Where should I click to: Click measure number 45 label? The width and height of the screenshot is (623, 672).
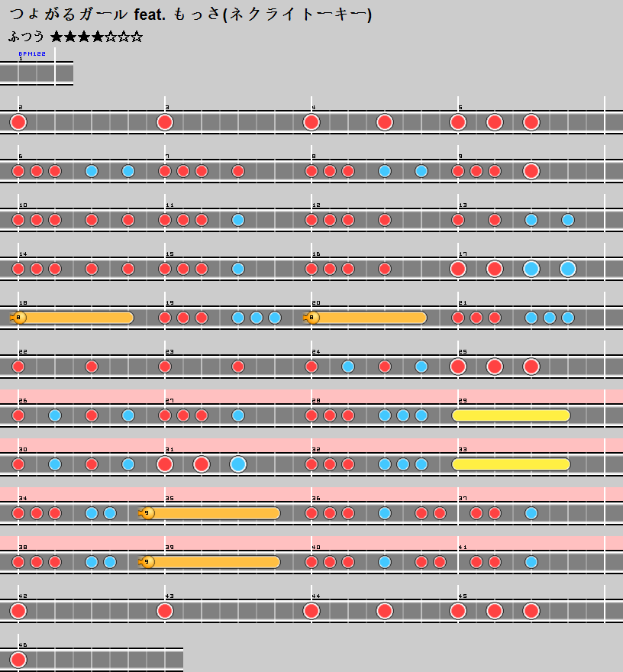click(463, 596)
